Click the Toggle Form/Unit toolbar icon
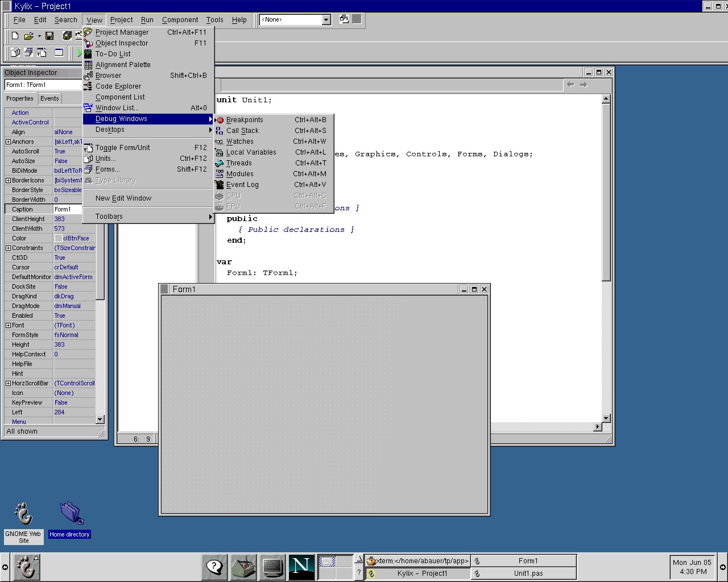This screenshot has width=728, height=582. coord(42,53)
